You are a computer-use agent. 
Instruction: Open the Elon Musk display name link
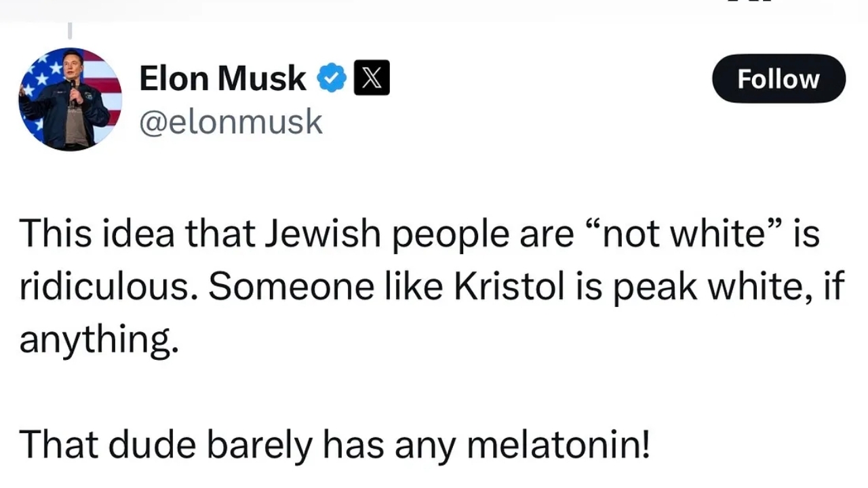pos(222,79)
